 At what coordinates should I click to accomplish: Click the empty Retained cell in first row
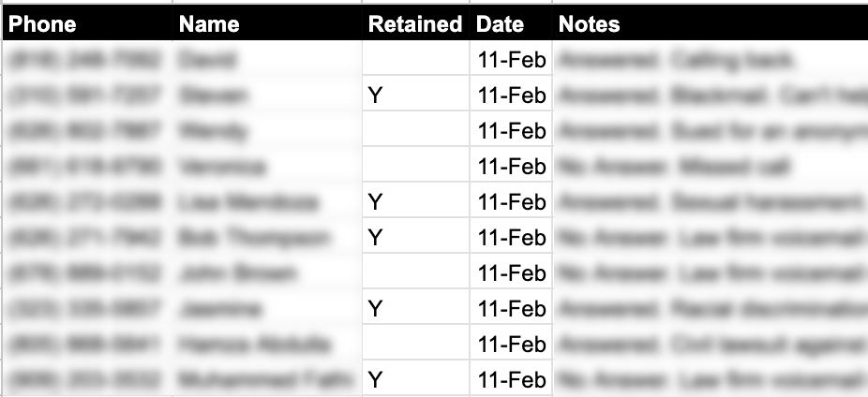[x=416, y=58]
